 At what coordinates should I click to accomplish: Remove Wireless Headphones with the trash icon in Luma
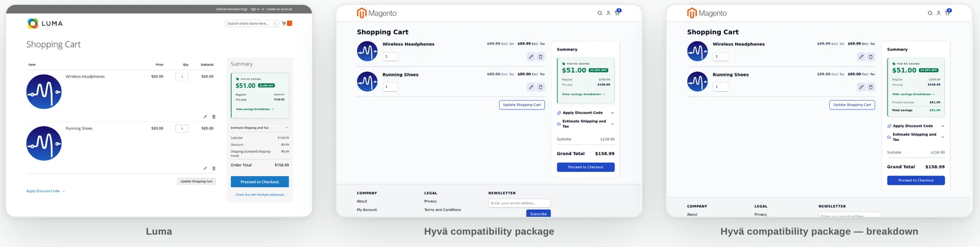tap(214, 117)
